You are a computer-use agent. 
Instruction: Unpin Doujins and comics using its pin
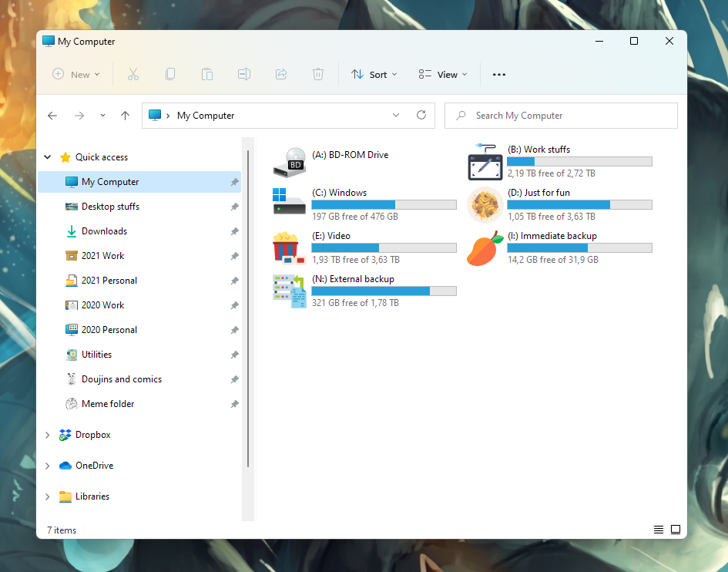click(234, 379)
